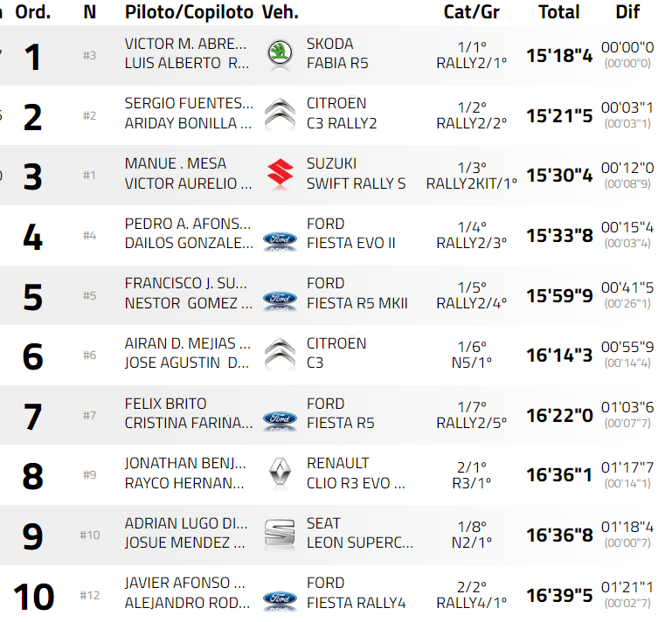Sort by the Ord. column header
672x622 pixels.
[33, 12]
